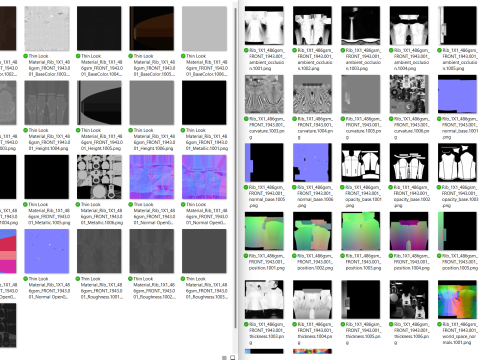The image size is (480, 360).
Task: Select ambient_occlusion.1001.png thumbnail in right window
Action: coord(264,25)
